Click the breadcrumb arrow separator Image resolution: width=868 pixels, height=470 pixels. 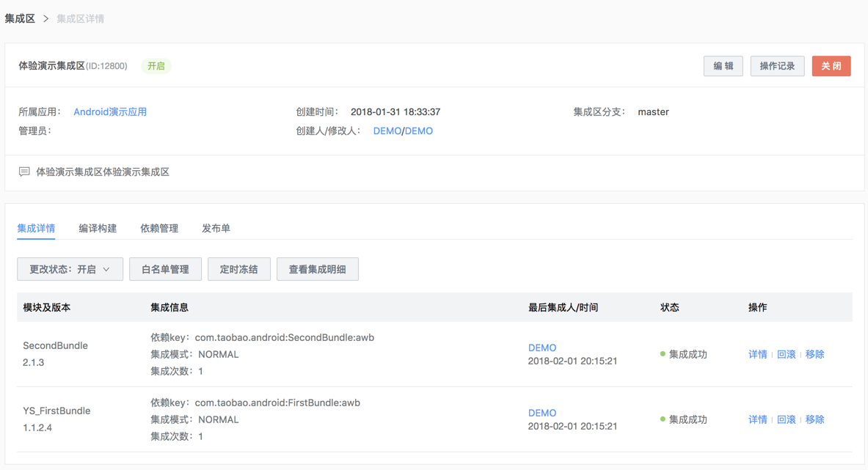[x=46, y=19]
